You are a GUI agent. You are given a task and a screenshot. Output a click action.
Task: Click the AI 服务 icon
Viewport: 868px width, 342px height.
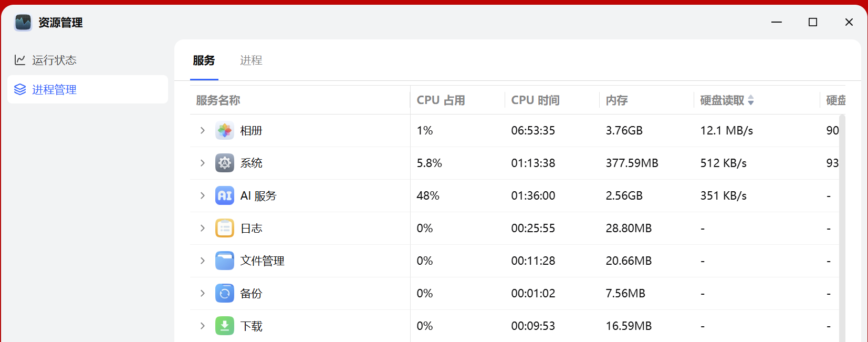225,195
